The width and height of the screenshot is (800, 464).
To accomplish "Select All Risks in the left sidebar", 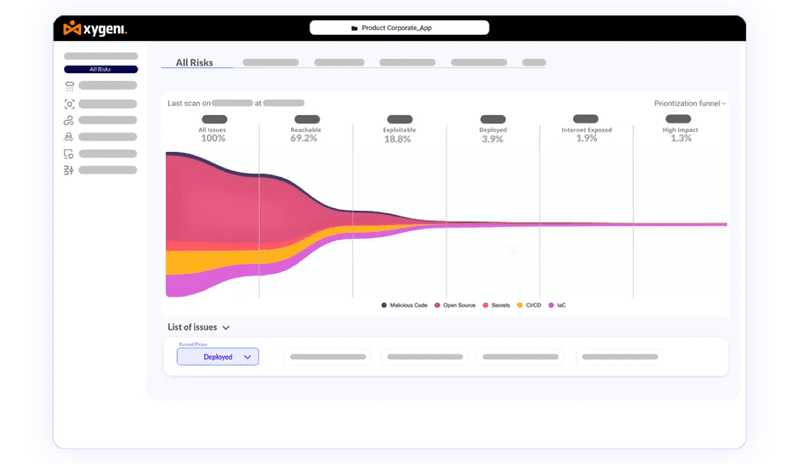I will pos(100,70).
